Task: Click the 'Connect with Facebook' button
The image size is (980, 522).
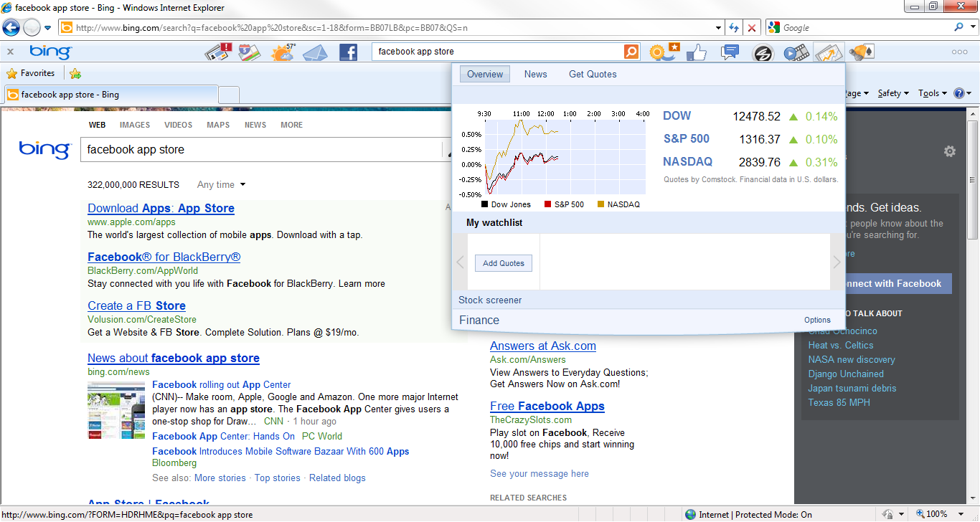Action: 892,283
